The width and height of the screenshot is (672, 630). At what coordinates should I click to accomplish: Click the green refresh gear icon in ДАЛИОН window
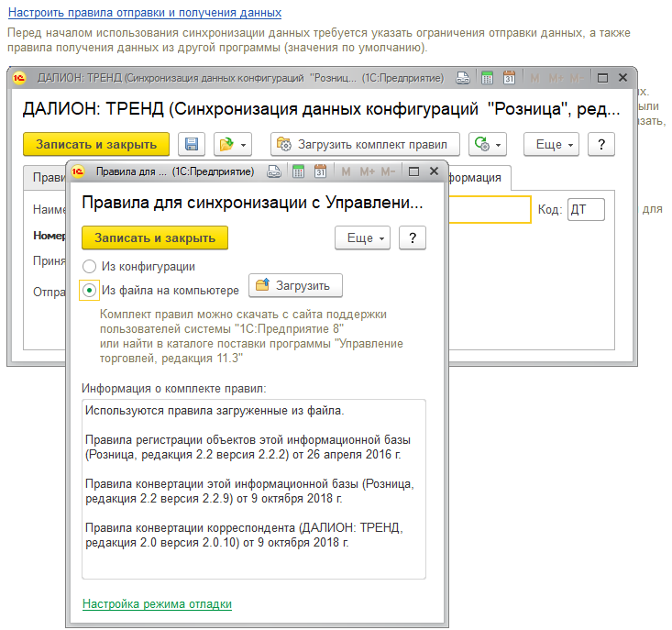point(481,144)
